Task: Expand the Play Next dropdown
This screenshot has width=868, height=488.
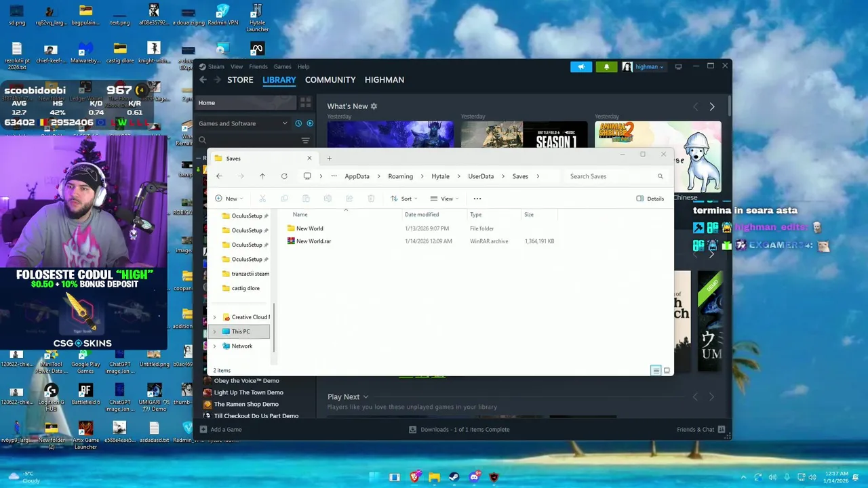Action: coord(366,396)
